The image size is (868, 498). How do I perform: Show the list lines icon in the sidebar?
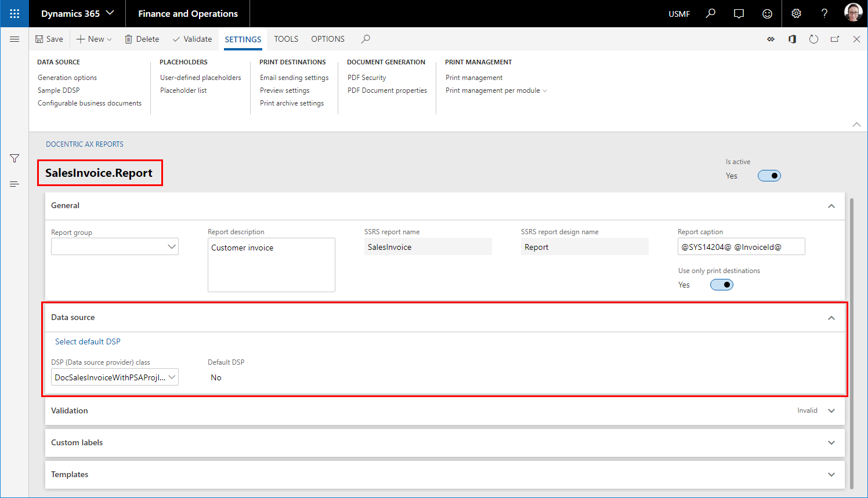point(15,184)
